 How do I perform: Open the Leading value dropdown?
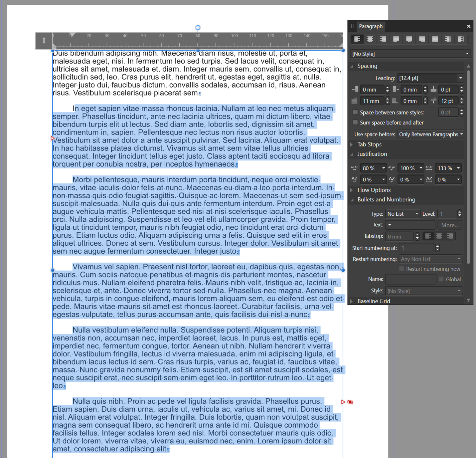coord(460,78)
